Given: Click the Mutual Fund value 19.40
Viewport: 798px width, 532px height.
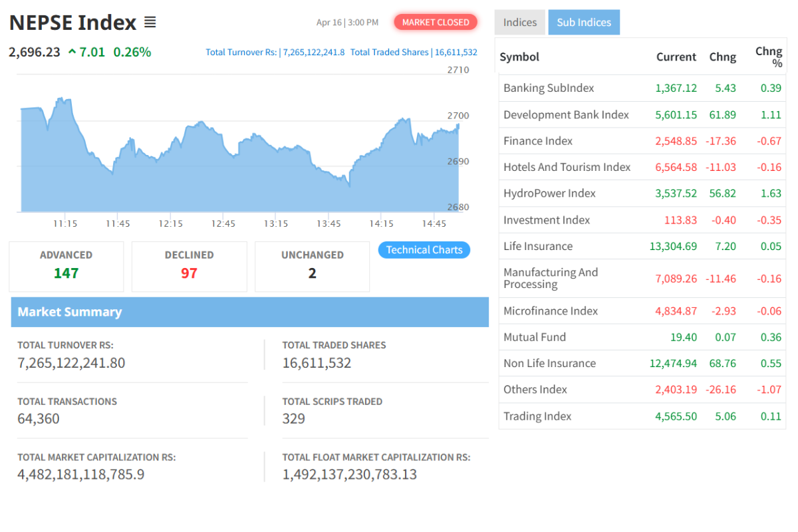Looking at the screenshot, I should click(x=684, y=337).
